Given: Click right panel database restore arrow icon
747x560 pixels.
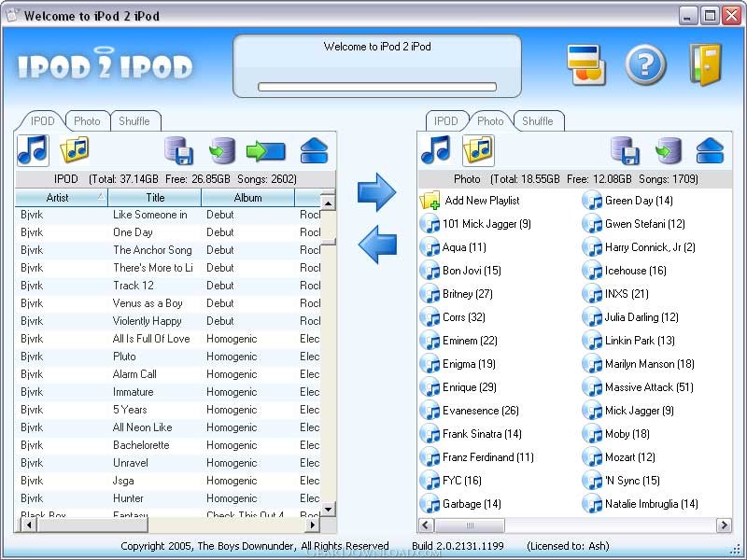Looking at the screenshot, I should [669, 150].
